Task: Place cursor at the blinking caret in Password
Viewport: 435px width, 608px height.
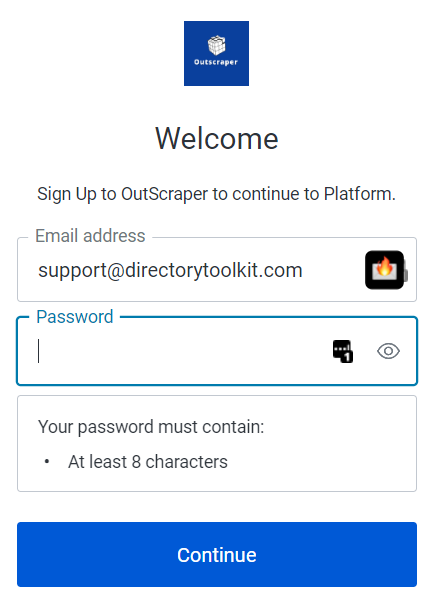Action: [x=38, y=351]
